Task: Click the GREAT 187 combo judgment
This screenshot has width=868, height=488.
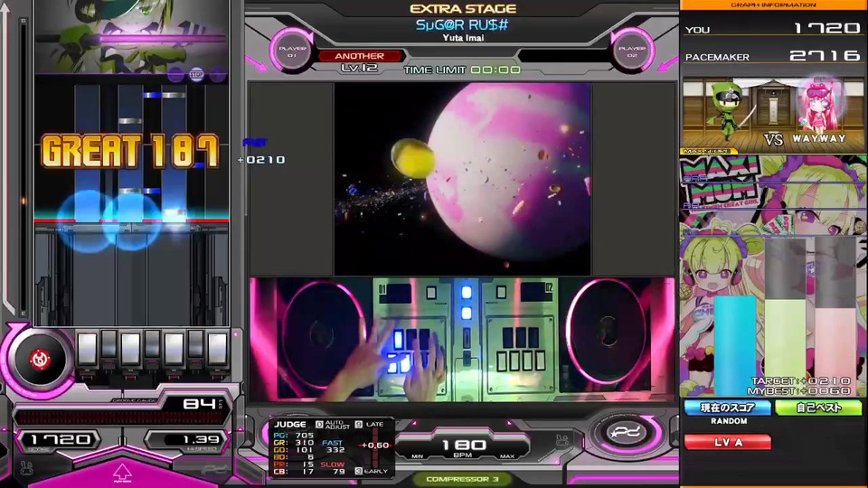Action: (x=130, y=151)
